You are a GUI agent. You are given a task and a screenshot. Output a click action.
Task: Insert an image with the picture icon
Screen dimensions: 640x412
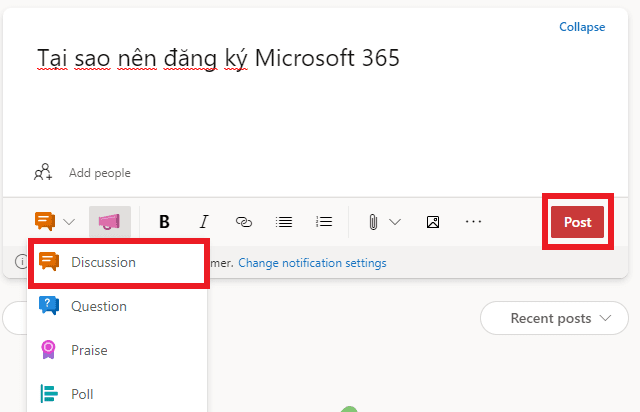click(433, 222)
